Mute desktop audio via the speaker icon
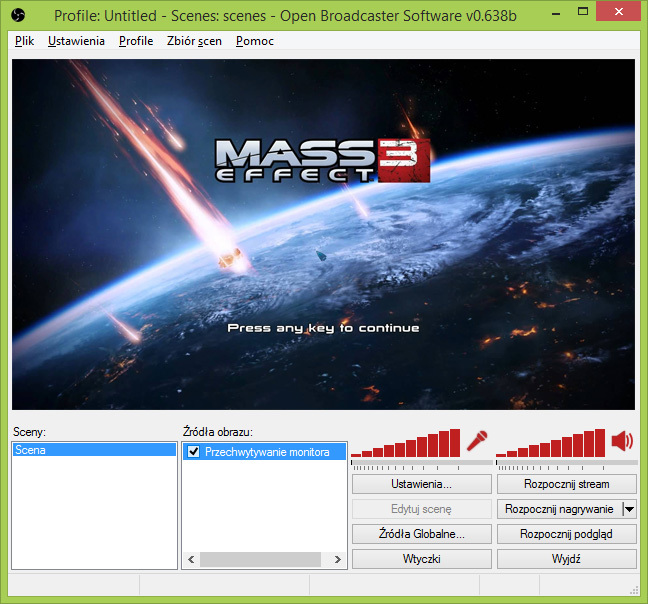648x604 pixels. point(622,440)
